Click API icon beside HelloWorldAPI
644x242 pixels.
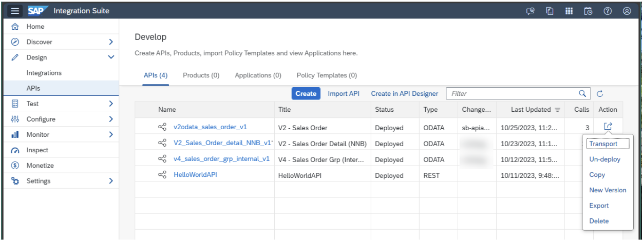[x=162, y=174]
